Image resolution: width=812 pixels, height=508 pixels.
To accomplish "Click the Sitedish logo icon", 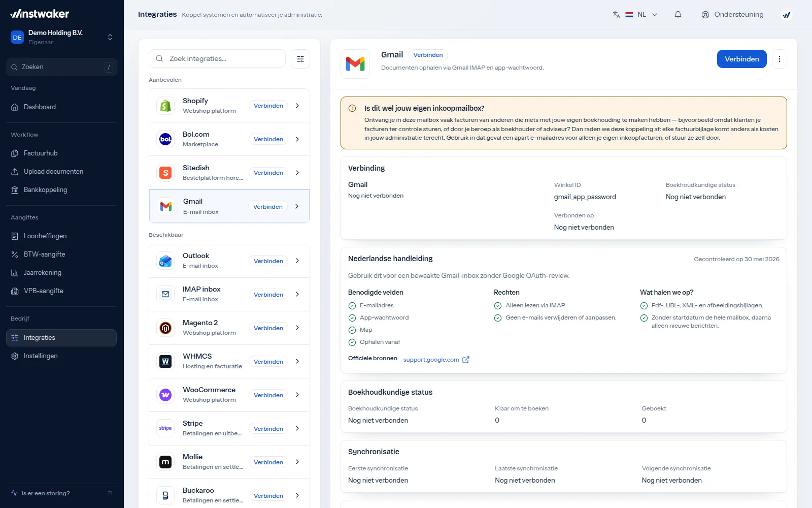I will [x=165, y=173].
